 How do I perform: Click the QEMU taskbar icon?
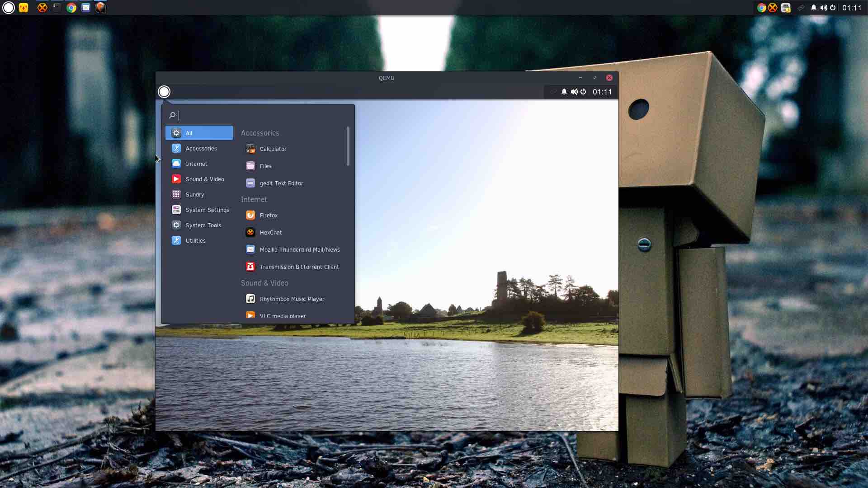(x=100, y=7)
